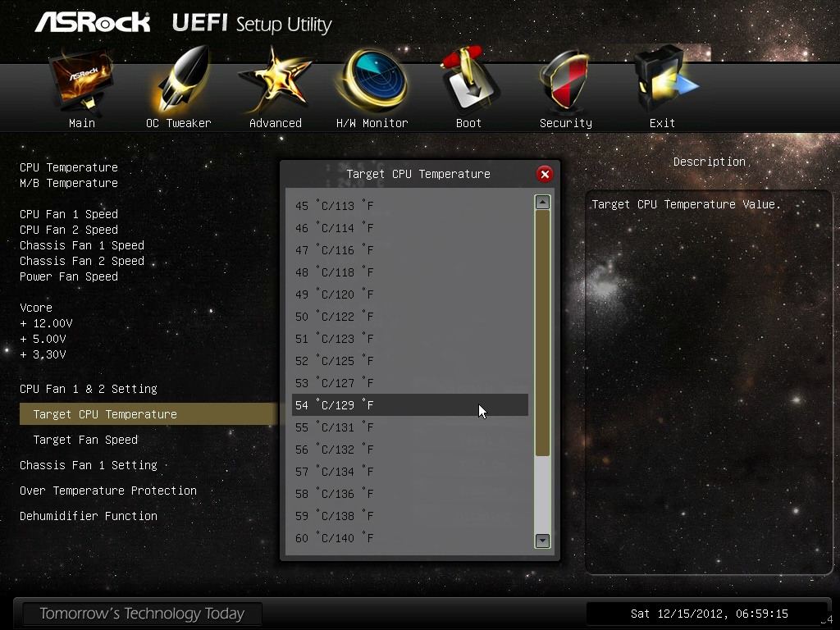Choose 45 °C/113 °F option
The image size is (840, 630).
pyautogui.click(x=410, y=206)
